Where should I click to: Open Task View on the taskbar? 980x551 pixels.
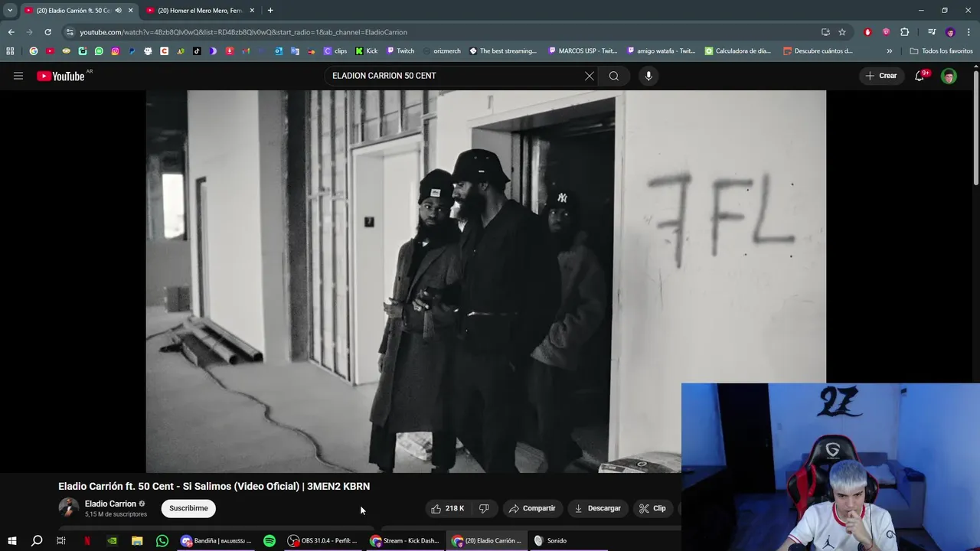(61, 541)
